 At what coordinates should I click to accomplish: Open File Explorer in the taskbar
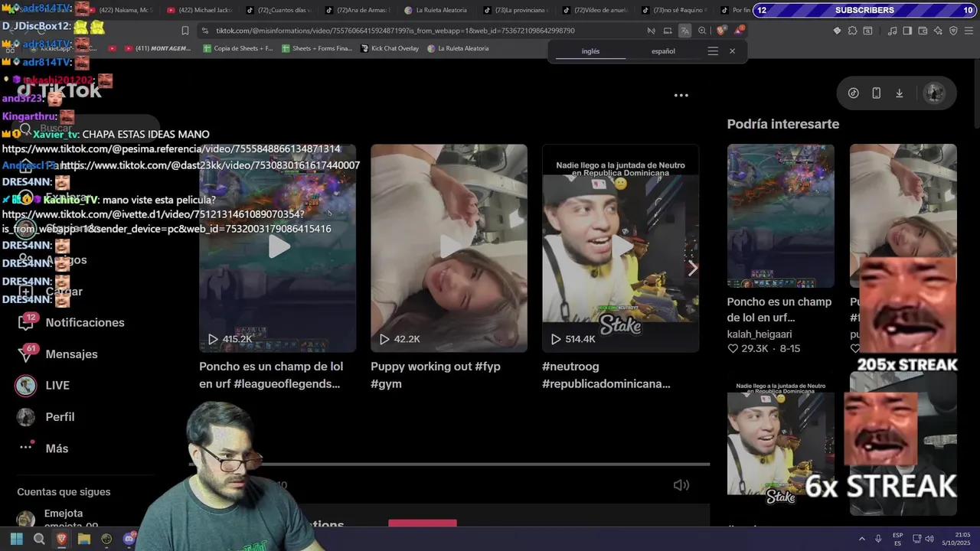point(84,539)
